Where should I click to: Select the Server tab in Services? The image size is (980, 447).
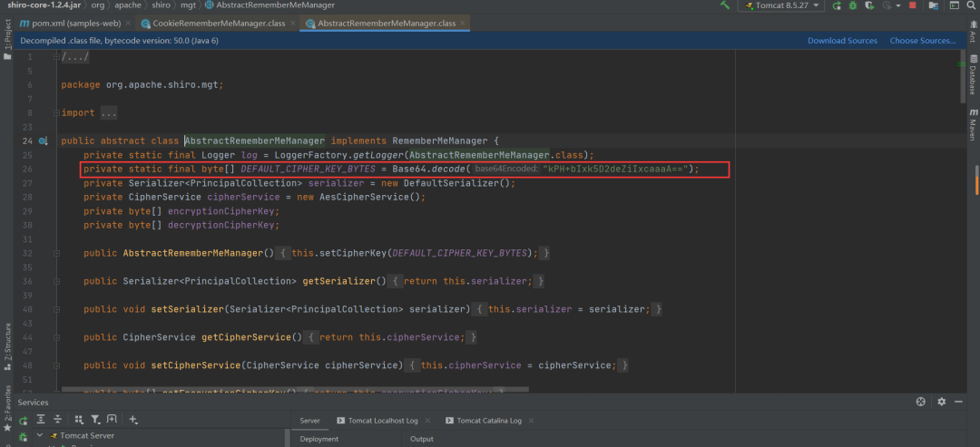coord(310,421)
